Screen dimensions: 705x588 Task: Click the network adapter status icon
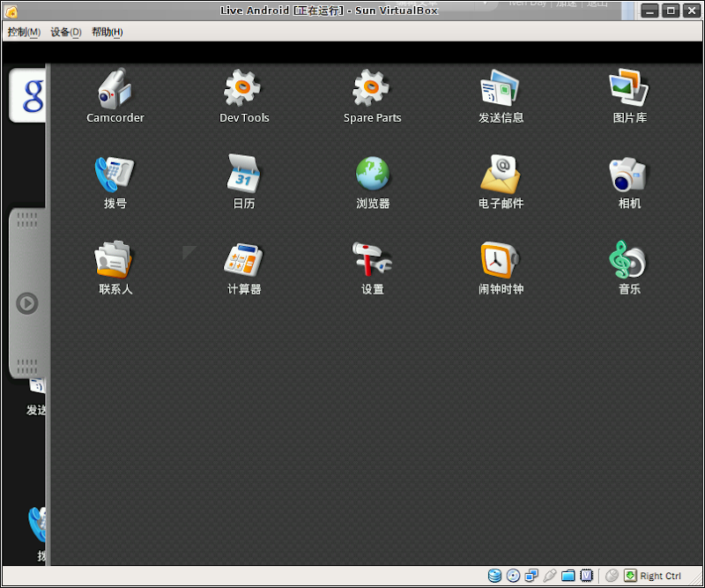(531, 576)
